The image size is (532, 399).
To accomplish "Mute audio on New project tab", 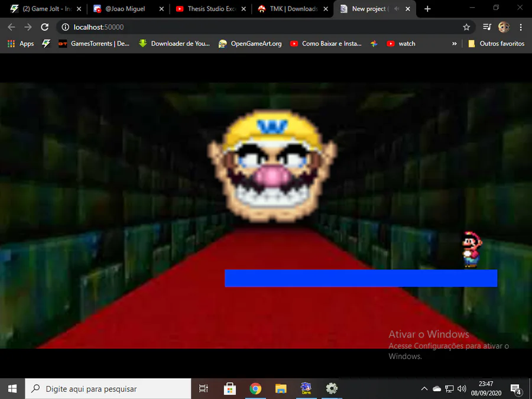I will click(396, 9).
